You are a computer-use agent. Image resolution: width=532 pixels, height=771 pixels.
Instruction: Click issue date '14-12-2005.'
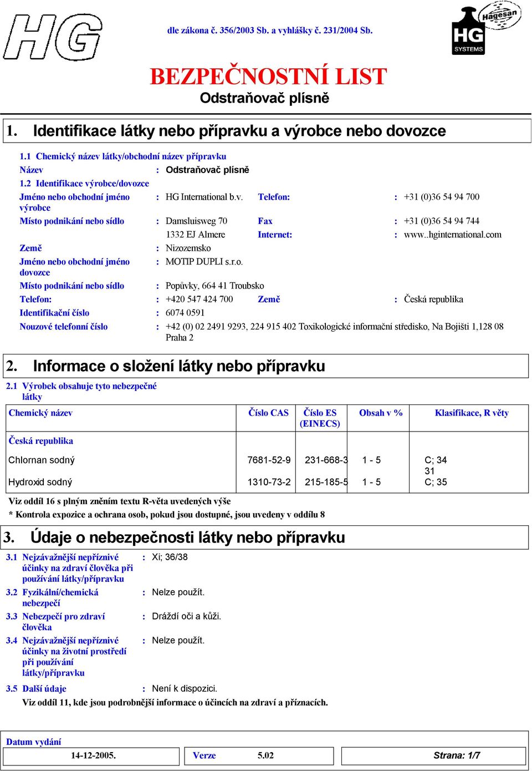(x=93, y=755)
